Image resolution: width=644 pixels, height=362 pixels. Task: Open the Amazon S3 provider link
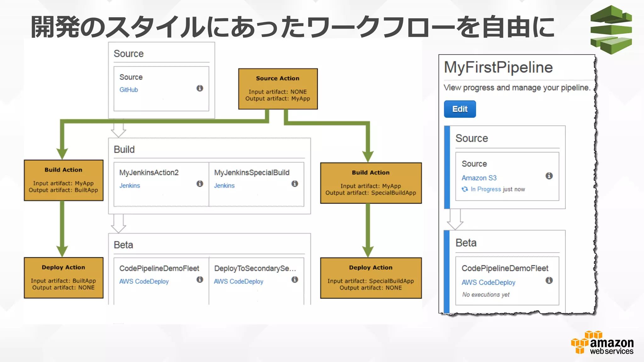point(479,178)
